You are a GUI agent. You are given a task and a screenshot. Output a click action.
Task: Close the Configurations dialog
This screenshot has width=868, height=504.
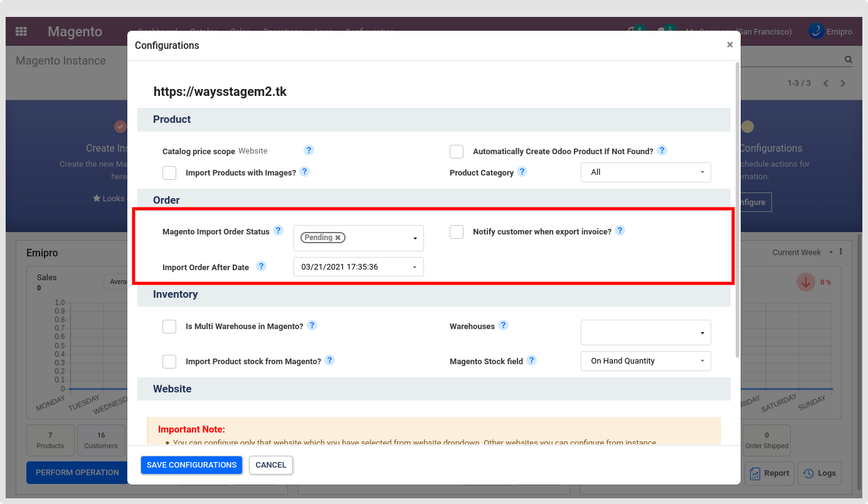coord(729,45)
